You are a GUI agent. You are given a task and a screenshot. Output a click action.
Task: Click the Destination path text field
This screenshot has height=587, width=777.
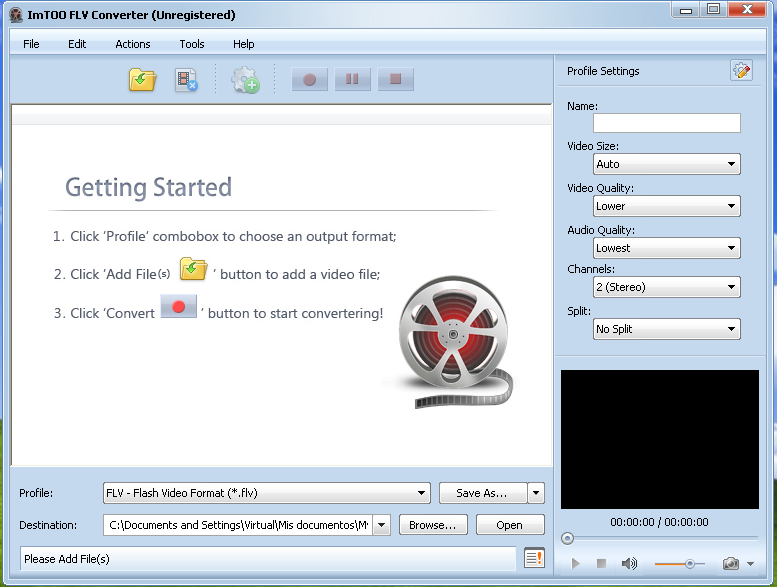[238, 525]
